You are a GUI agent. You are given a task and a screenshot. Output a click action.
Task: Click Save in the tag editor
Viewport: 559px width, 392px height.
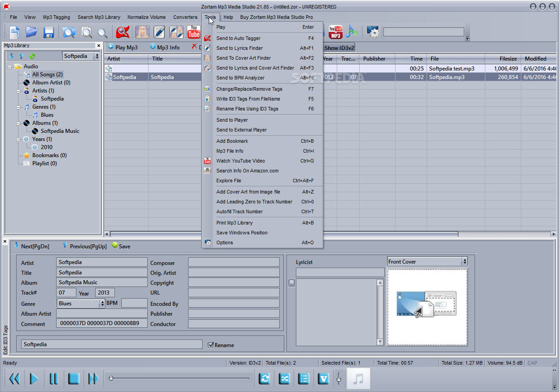click(x=121, y=246)
